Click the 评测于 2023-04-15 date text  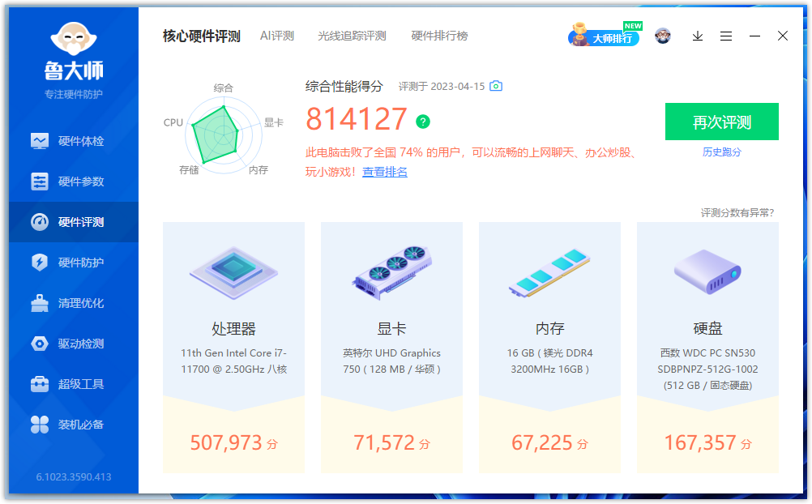(x=441, y=87)
